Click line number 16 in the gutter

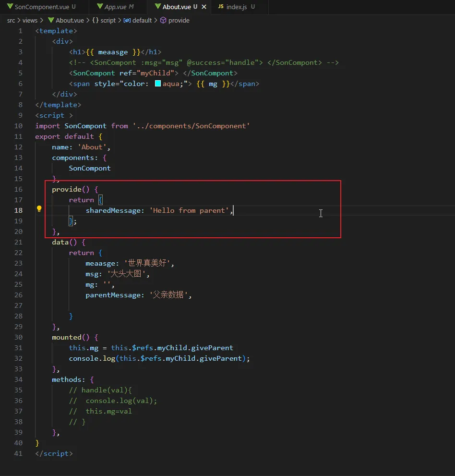pyautogui.click(x=18, y=189)
